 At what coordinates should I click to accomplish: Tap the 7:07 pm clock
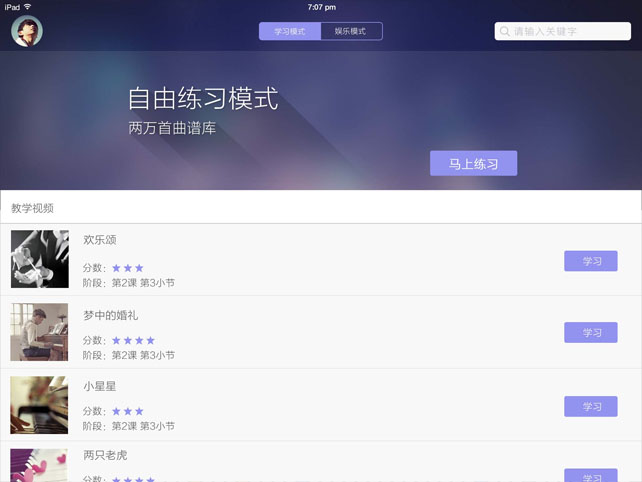[x=322, y=7]
